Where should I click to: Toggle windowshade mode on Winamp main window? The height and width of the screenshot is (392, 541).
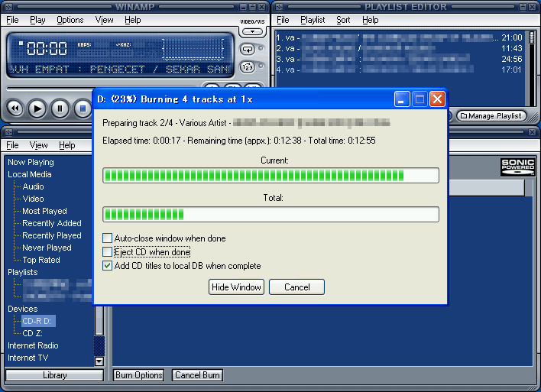(253, 7)
